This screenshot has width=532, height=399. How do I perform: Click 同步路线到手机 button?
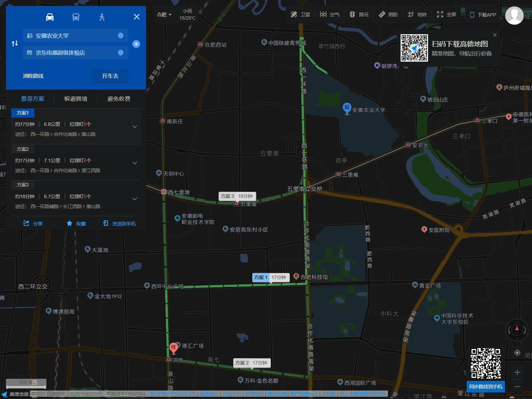coord(486,387)
